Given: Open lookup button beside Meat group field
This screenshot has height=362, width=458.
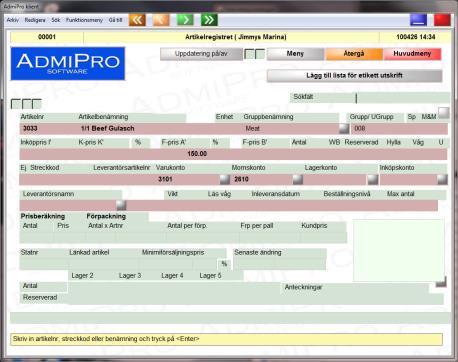Looking at the screenshot, I should pyautogui.click(x=344, y=128).
